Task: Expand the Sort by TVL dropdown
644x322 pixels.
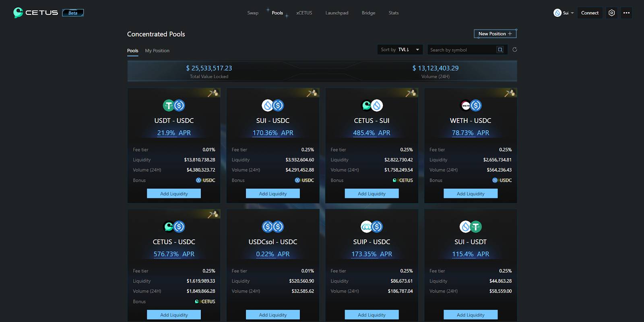Action: pos(400,50)
